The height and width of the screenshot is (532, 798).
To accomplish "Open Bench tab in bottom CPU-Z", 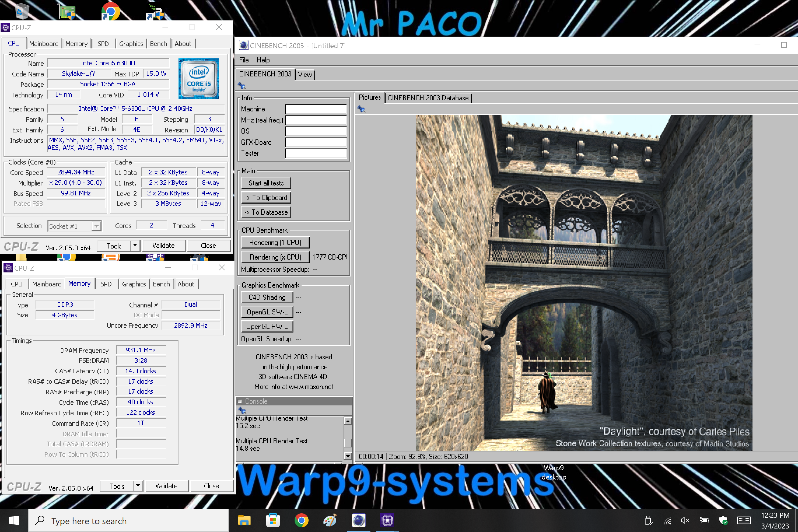I will click(x=161, y=284).
